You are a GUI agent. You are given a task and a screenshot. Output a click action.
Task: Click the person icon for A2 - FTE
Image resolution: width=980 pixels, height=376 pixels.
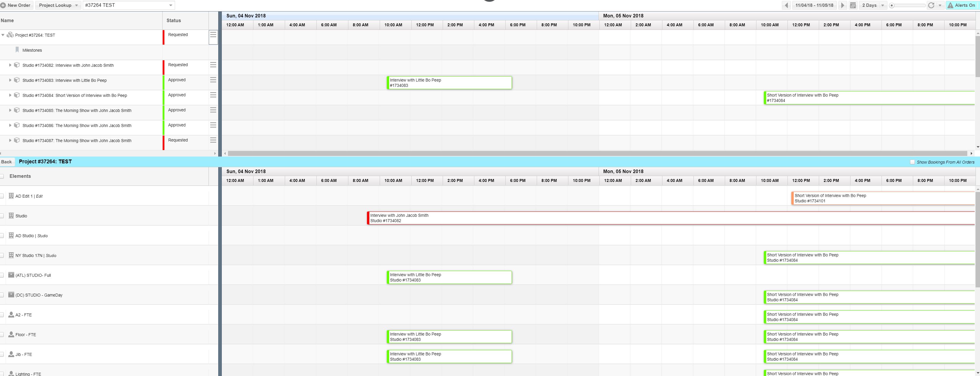coord(11,315)
